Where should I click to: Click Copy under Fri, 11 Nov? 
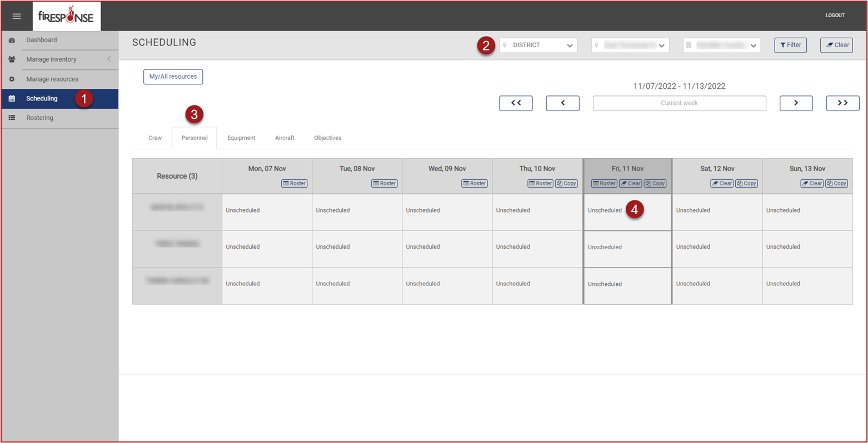[x=655, y=184]
